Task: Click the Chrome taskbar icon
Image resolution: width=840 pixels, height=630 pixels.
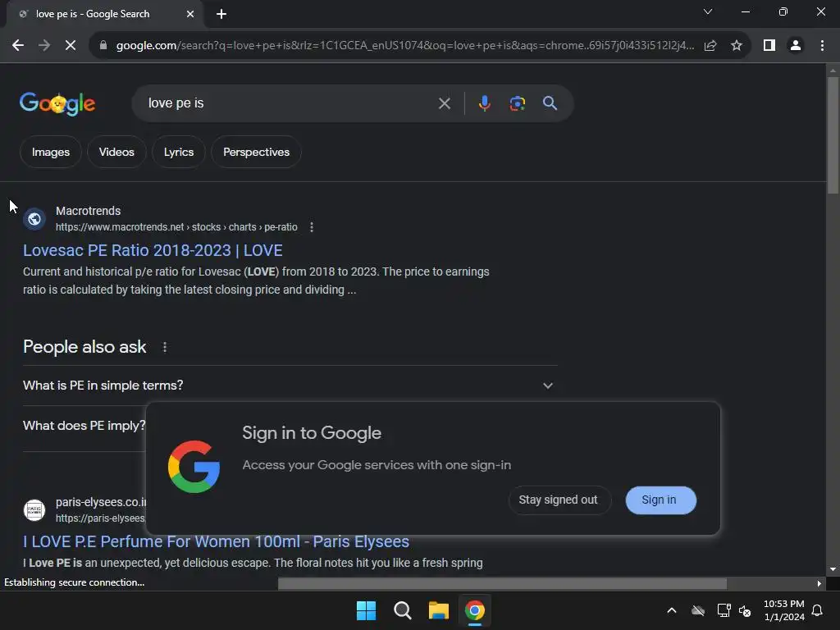Action: coord(475,610)
